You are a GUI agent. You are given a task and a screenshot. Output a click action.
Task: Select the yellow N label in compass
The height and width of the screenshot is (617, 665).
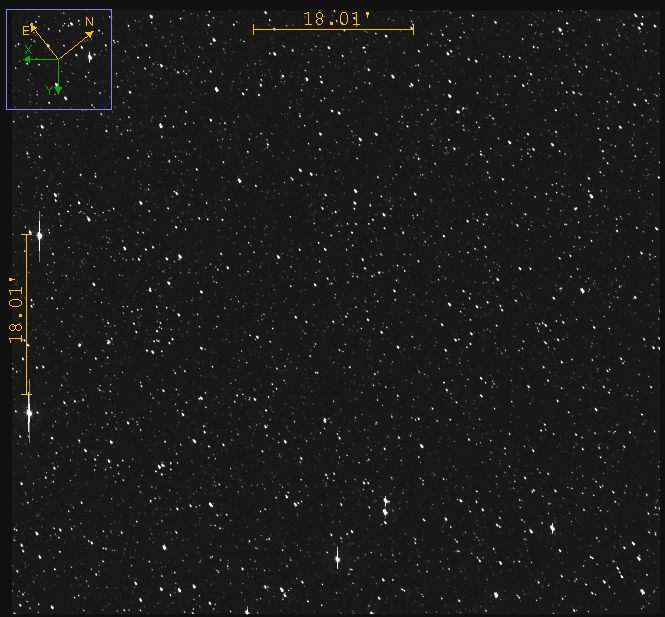[89, 22]
